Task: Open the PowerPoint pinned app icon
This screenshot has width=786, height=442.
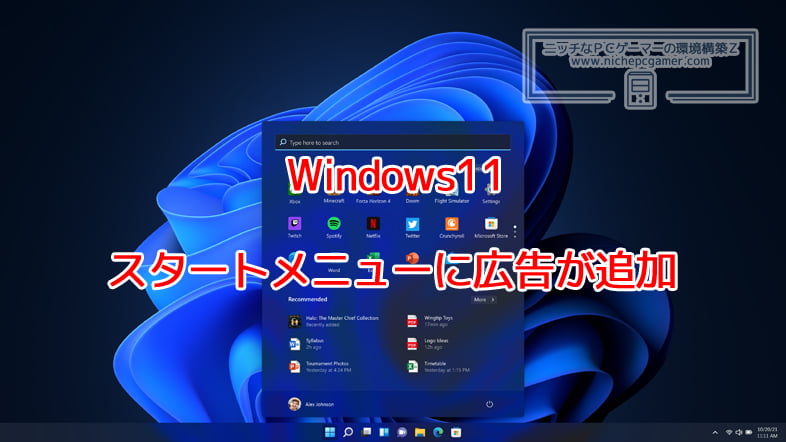Action: [x=413, y=259]
